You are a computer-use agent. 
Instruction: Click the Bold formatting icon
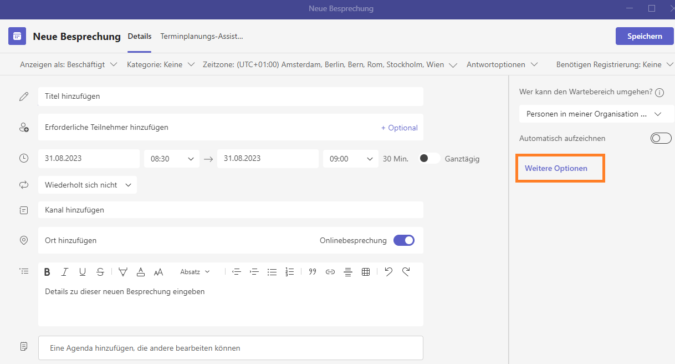click(47, 272)
